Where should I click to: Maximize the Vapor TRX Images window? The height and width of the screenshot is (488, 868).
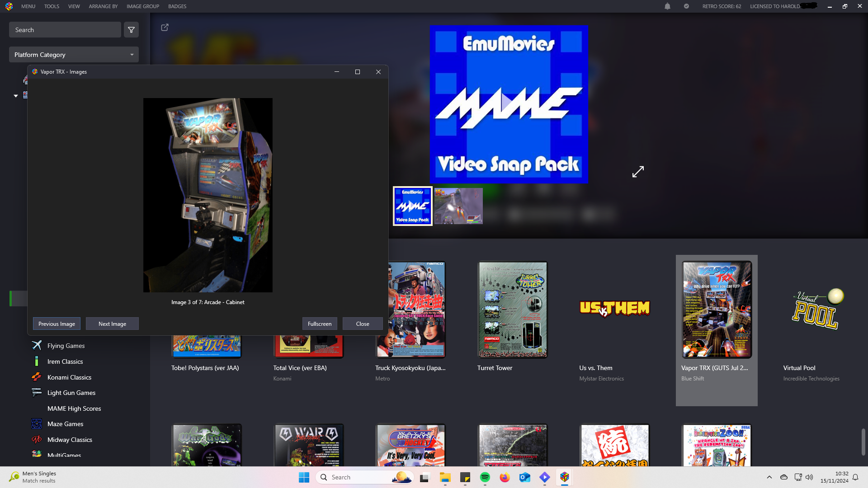[x=358, y=72]
